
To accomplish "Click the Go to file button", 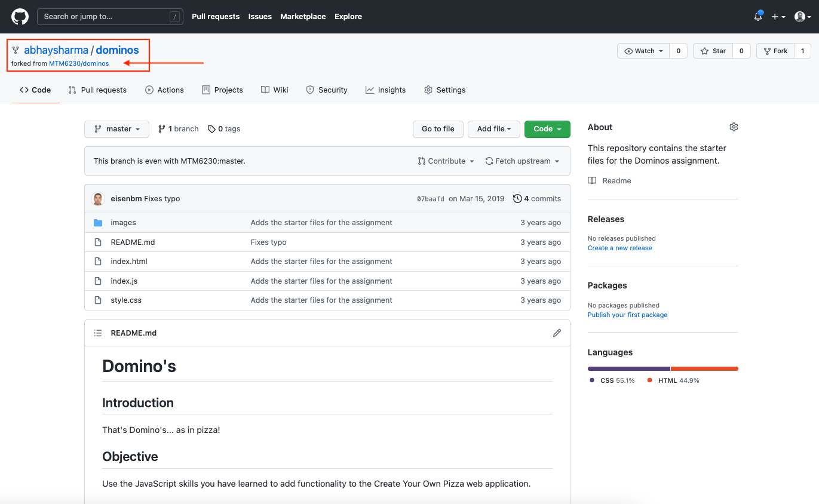I will (438, 129).
